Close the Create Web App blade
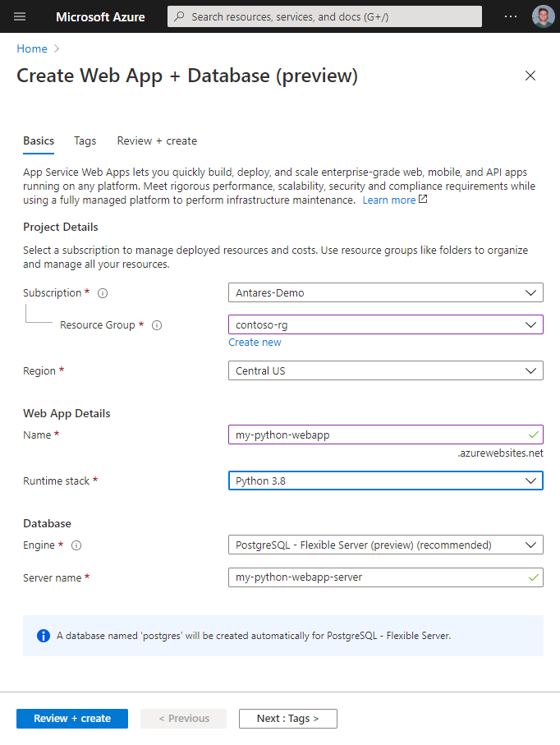Image resolution: width=560 pixels, height=745 pixels. click(x=530, y=76)
